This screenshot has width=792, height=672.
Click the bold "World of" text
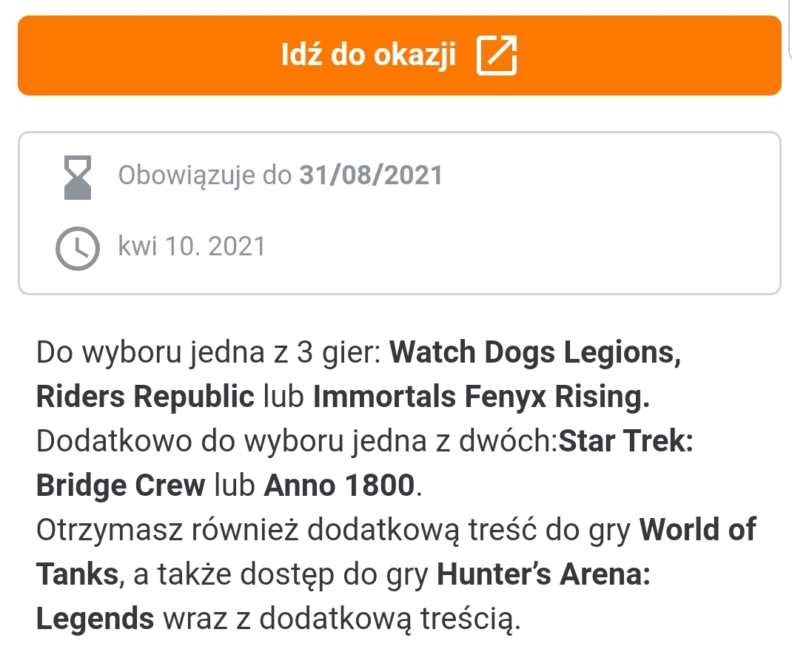[698, 531]
